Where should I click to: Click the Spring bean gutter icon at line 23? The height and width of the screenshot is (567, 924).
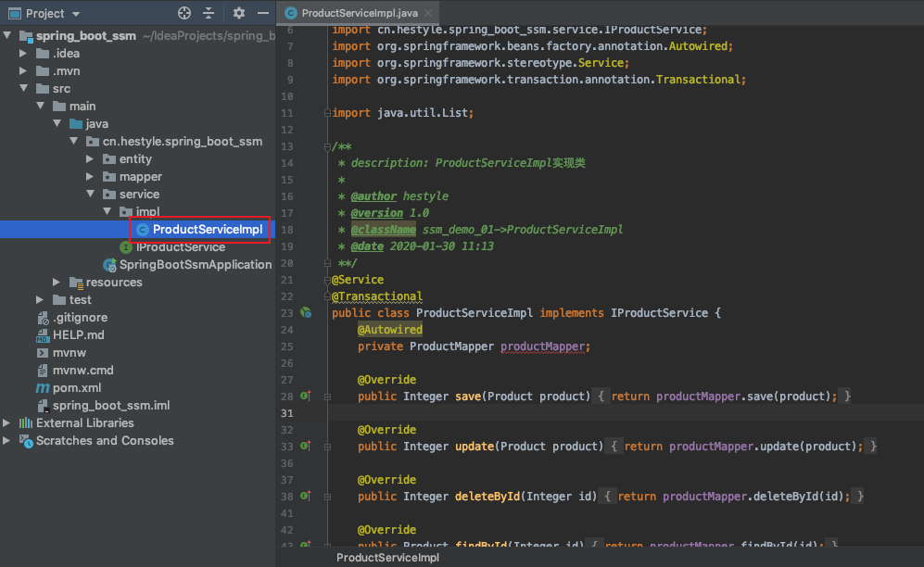[306, 312]
